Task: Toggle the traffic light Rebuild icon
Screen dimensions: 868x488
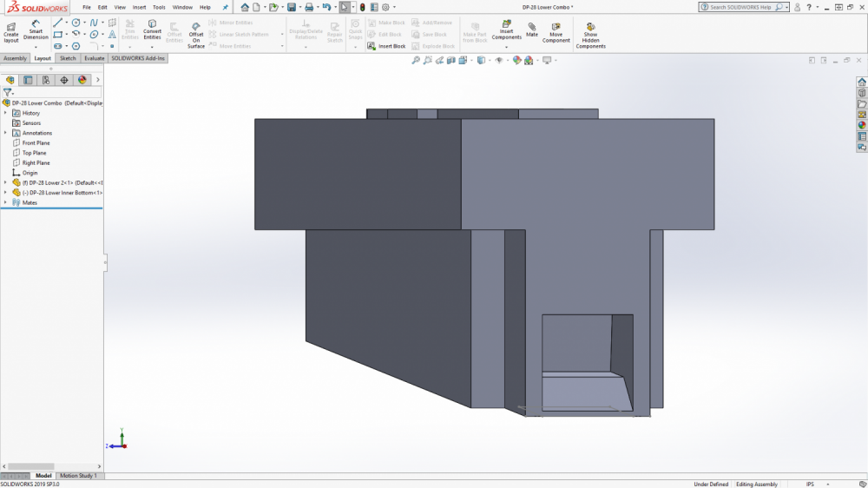Action: pyautogui.click(x=363, y=7)
